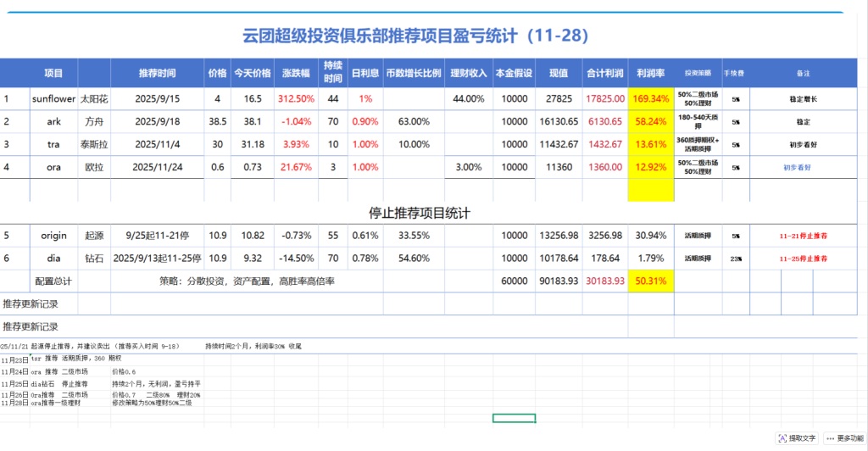Click the yellow 50.31% total profit cell
Screen dimensions: 868x451
[650, 281]
